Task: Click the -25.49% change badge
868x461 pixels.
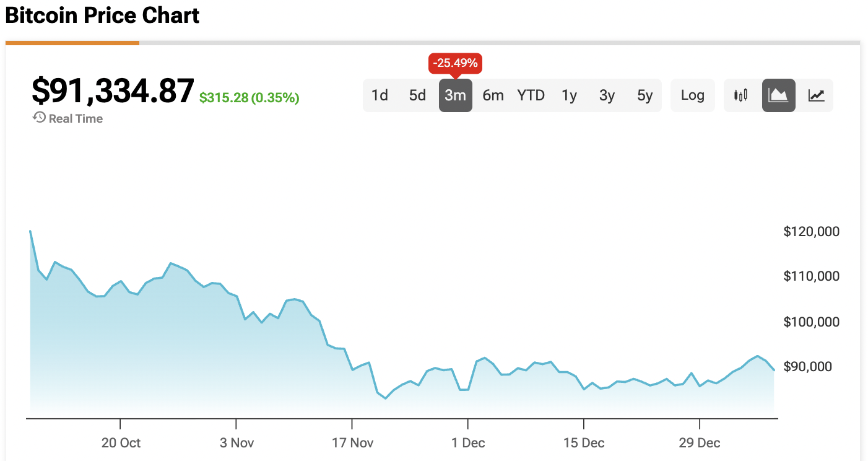Action: [x=455, y=63]
